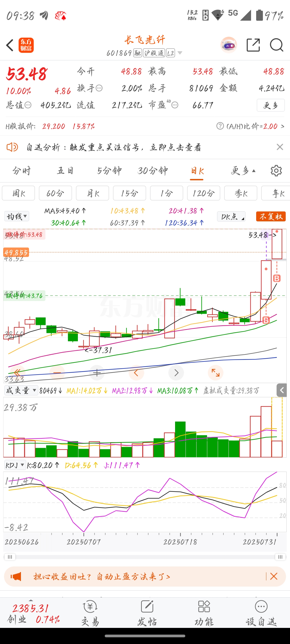Select the 日K tab
The height and width of the screenshot is (644, 290).
(197, 171)
